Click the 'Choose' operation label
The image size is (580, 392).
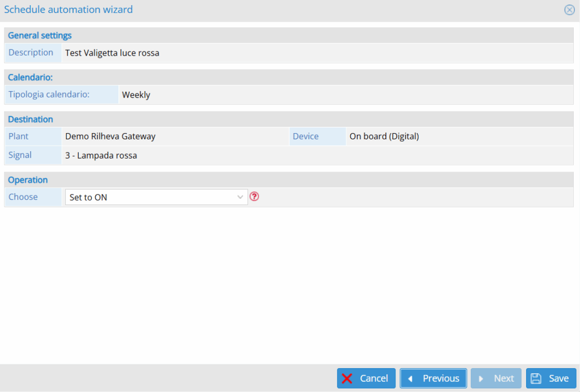coord(23,197)
